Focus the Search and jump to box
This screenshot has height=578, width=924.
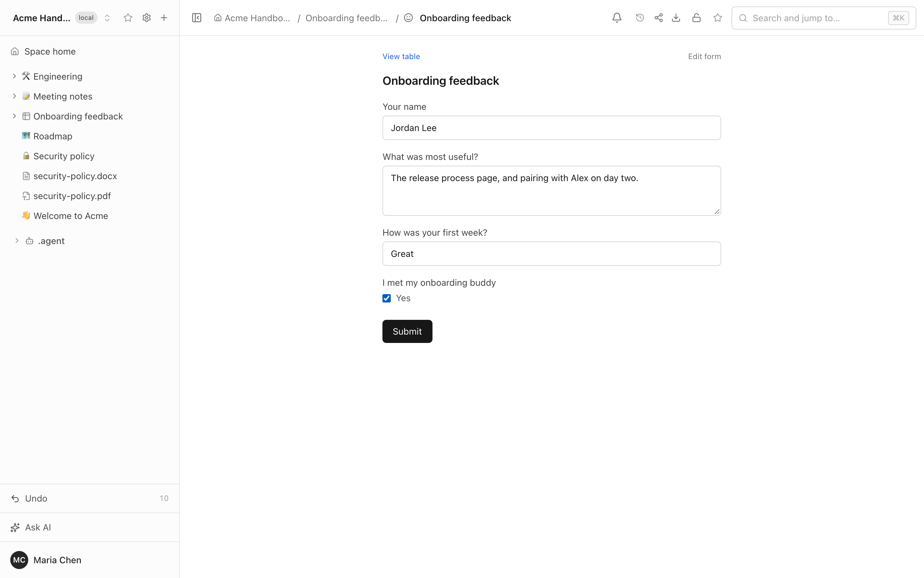point(824,18)
